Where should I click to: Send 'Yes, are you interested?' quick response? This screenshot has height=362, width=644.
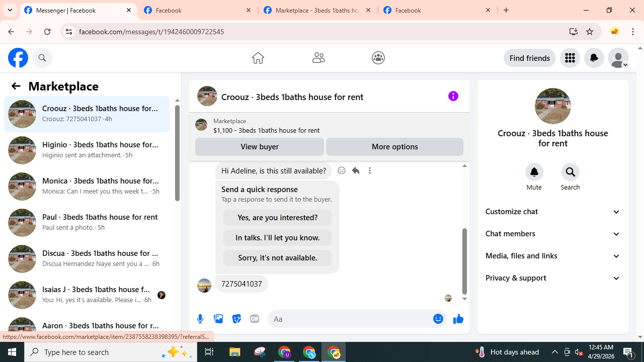[x=277, y=218]
